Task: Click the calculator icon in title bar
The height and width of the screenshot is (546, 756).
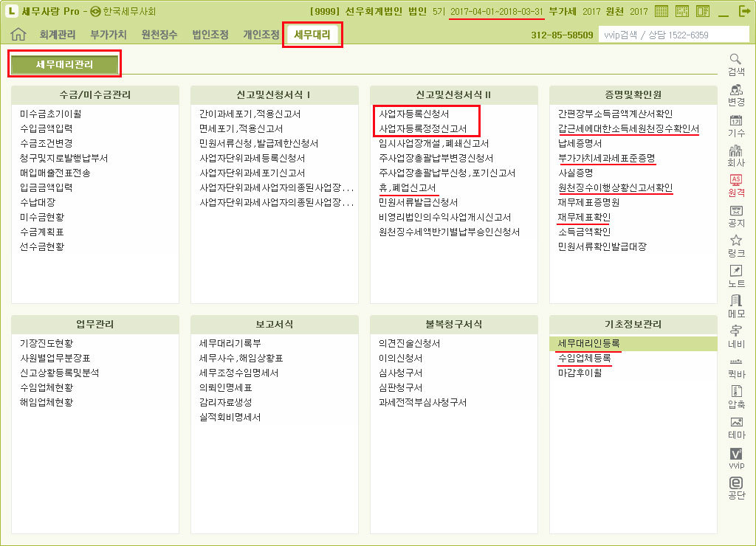Action: 661,11
